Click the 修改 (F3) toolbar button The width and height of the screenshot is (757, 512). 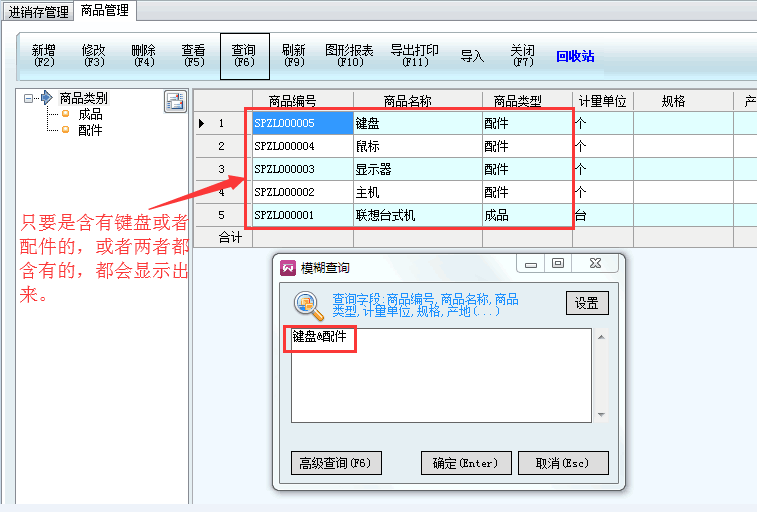click(94, 55)
